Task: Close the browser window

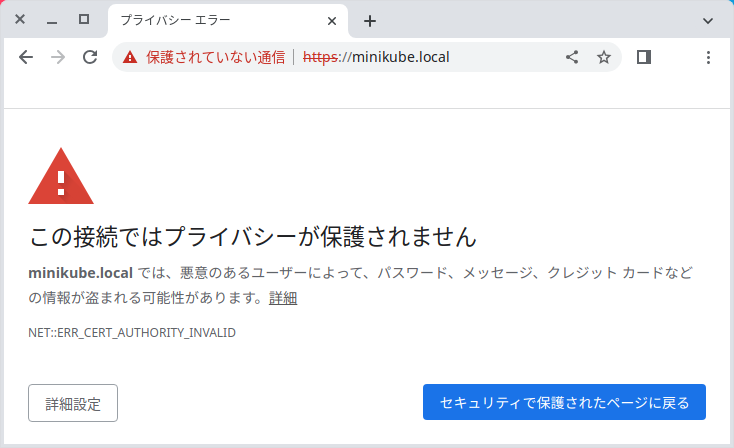Action: (20, 19)
